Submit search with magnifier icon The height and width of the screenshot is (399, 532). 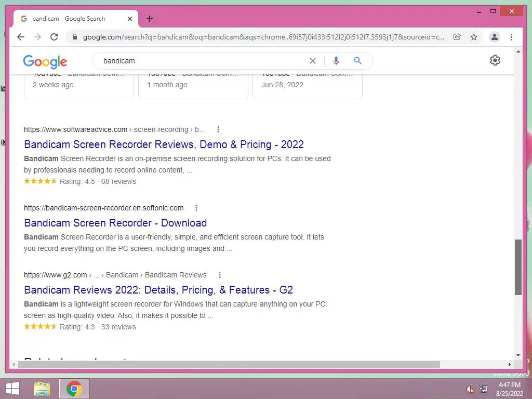point(357,61)
